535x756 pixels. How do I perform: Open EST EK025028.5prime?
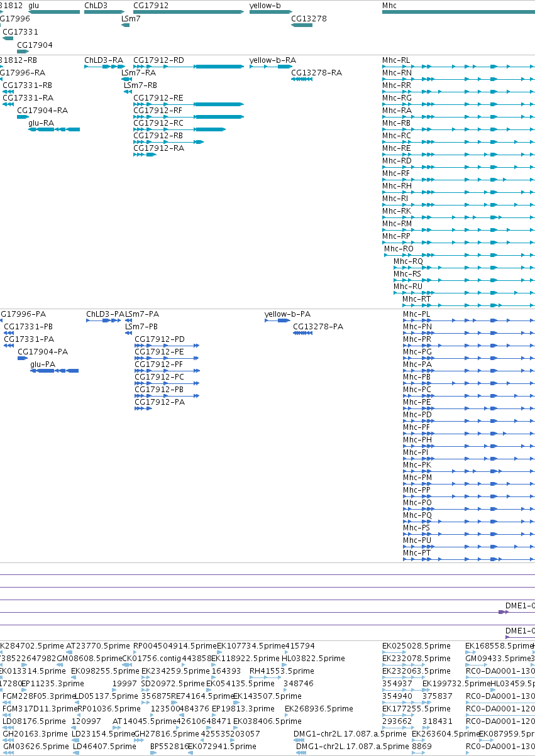coord(416,646)
